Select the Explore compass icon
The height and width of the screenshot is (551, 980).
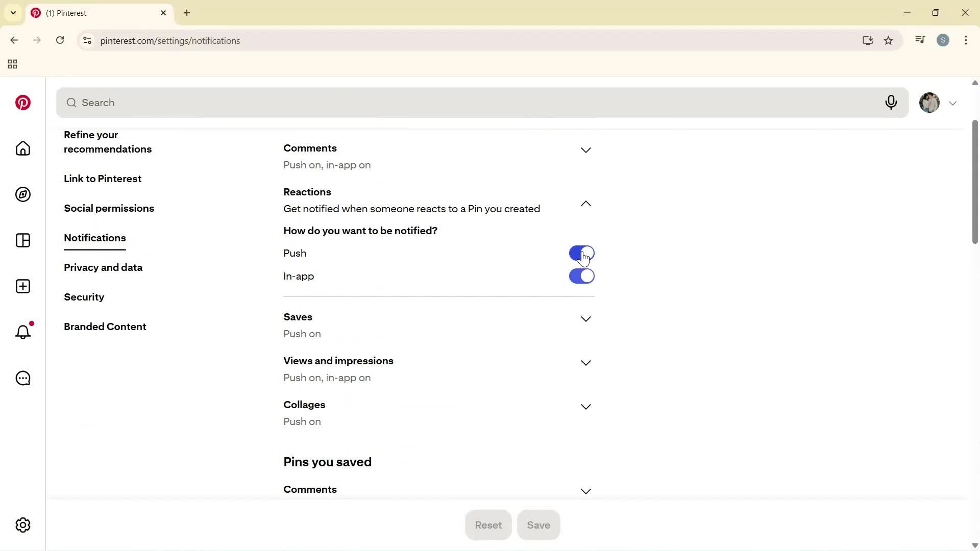pos(22,194)
